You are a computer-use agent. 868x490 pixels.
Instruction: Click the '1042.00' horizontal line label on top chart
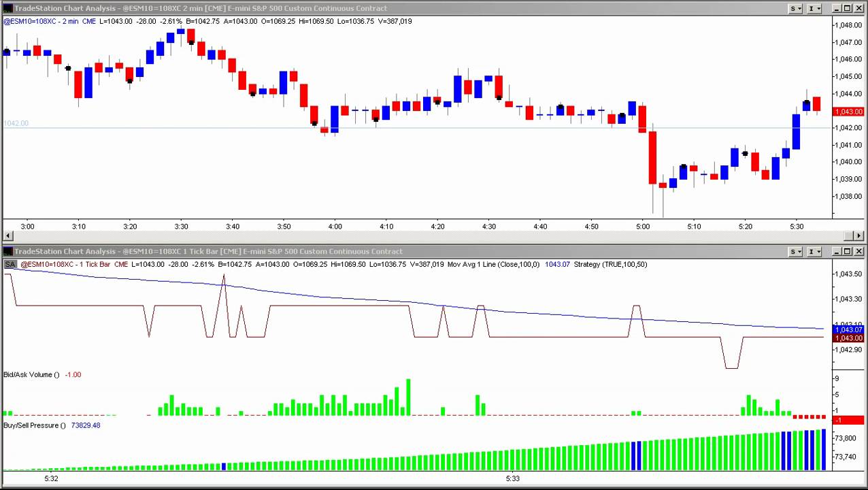[16, 123]
